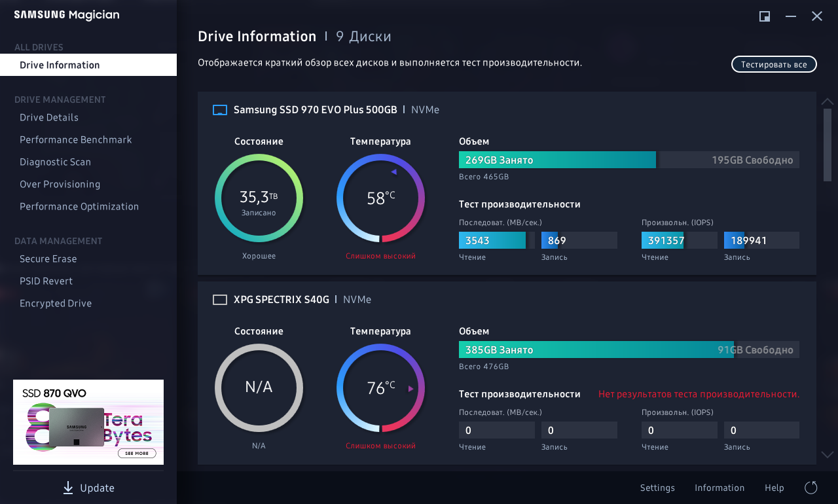
Task: Click SEE MORE on the 870 QVO ad
Action: click(137, 453)
